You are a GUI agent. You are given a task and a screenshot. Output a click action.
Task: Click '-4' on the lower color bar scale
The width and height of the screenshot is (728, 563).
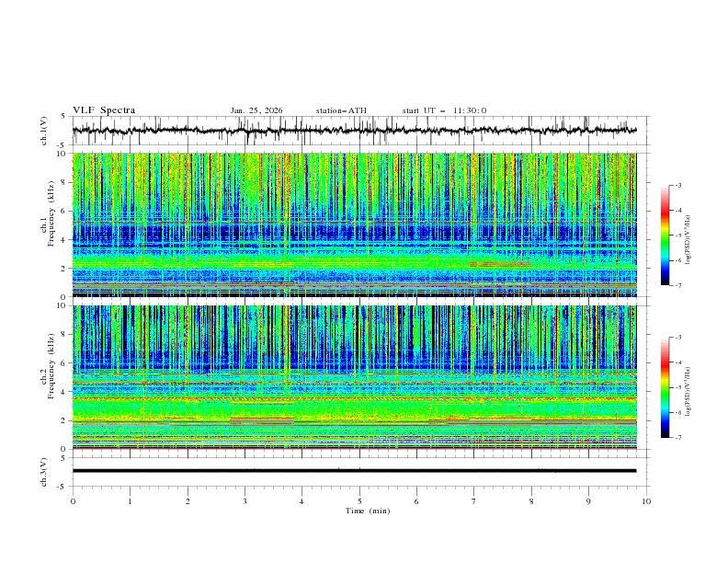pyautogui.click(x=677, y=362)
